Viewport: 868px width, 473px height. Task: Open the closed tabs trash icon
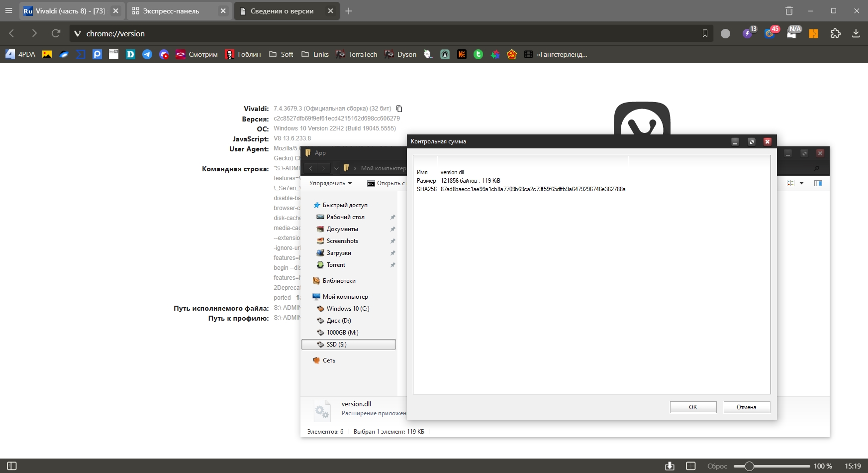(x=789, y=11)
